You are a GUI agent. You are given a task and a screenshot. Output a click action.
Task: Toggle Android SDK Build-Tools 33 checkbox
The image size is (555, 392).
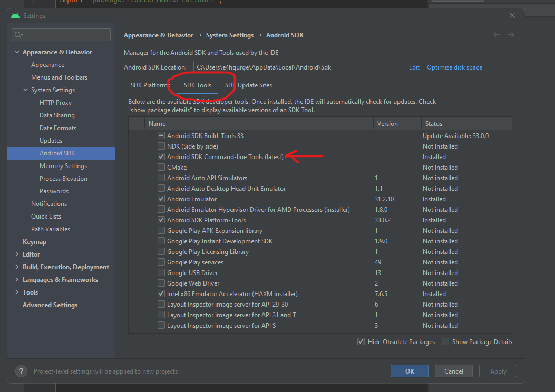pos(161,135)
